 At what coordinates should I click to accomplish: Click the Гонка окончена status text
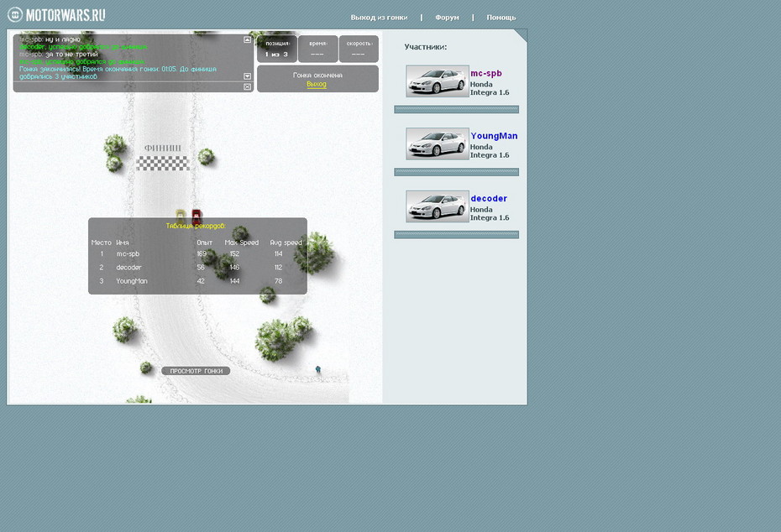pos(317,76)
